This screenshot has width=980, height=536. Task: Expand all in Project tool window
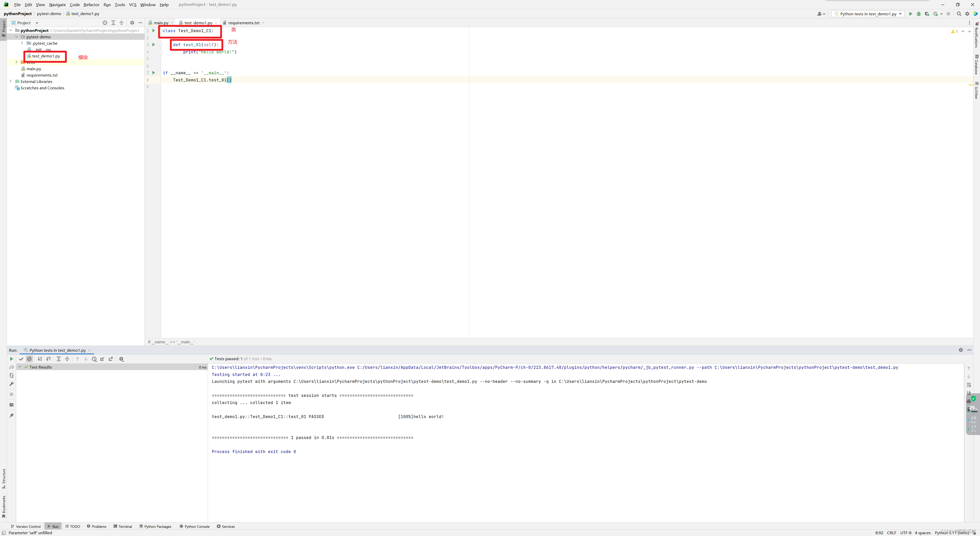pos(113,23)
